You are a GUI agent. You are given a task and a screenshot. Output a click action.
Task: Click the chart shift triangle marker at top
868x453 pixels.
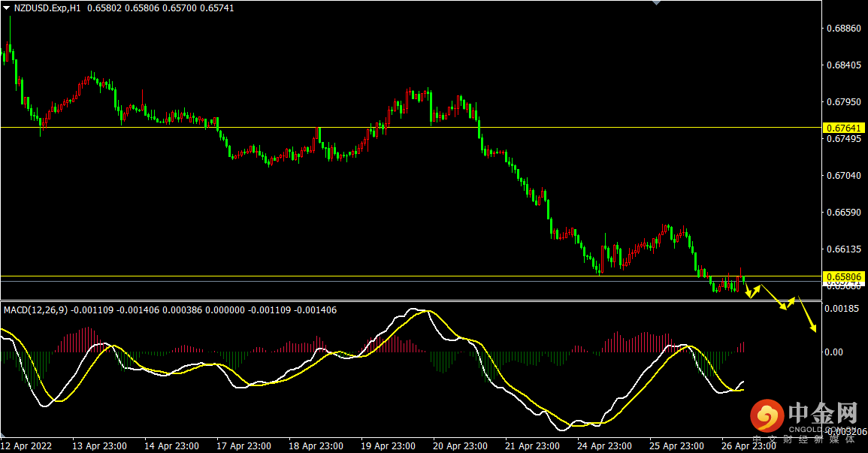(657, 3)
